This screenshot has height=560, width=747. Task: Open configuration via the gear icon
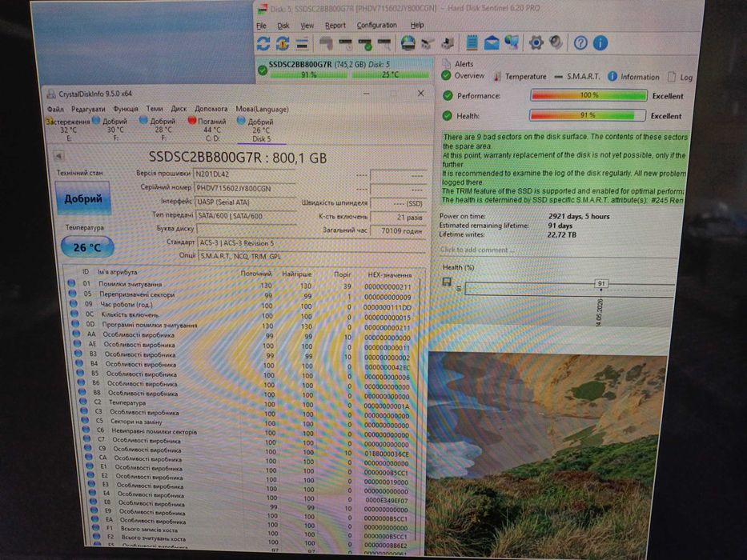(536, 43)
